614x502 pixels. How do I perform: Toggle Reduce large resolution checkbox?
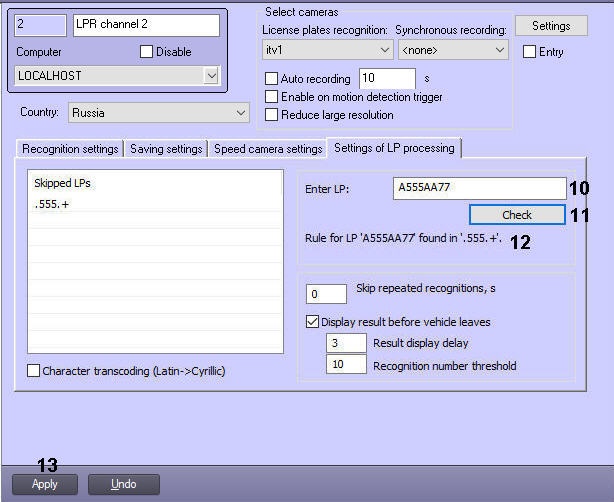[x=271, y=115]
